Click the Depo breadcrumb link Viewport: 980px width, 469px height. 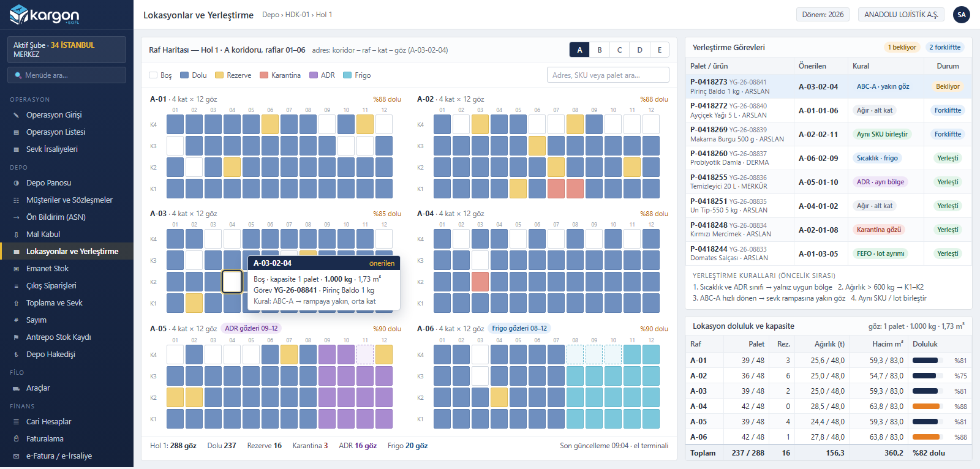click(x=270, y=15)
